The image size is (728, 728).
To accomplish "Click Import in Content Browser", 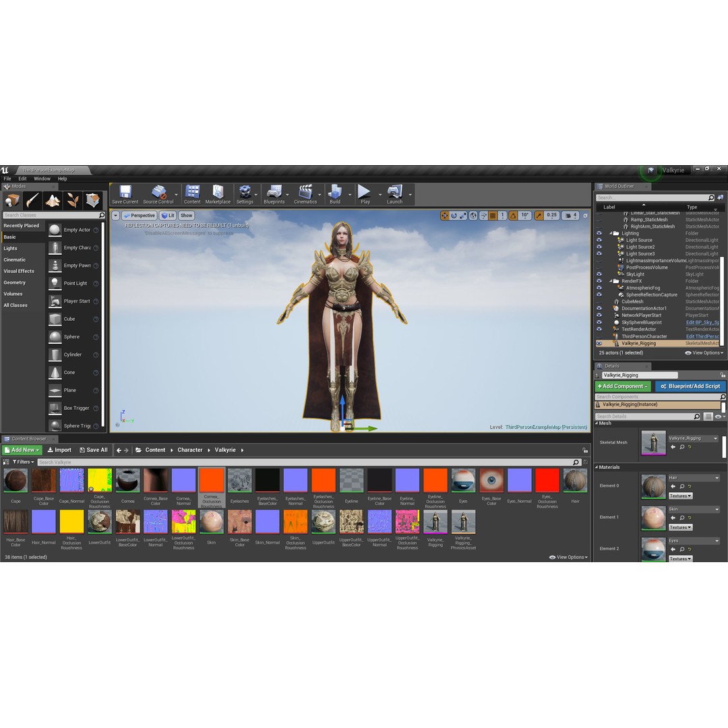I will coord(59,450).
